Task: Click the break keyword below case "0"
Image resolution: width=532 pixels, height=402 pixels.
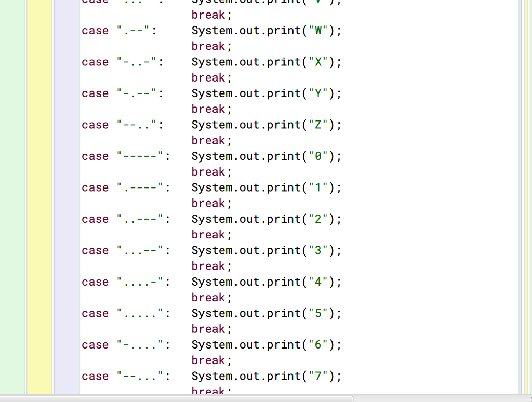Action: [208, 171]
